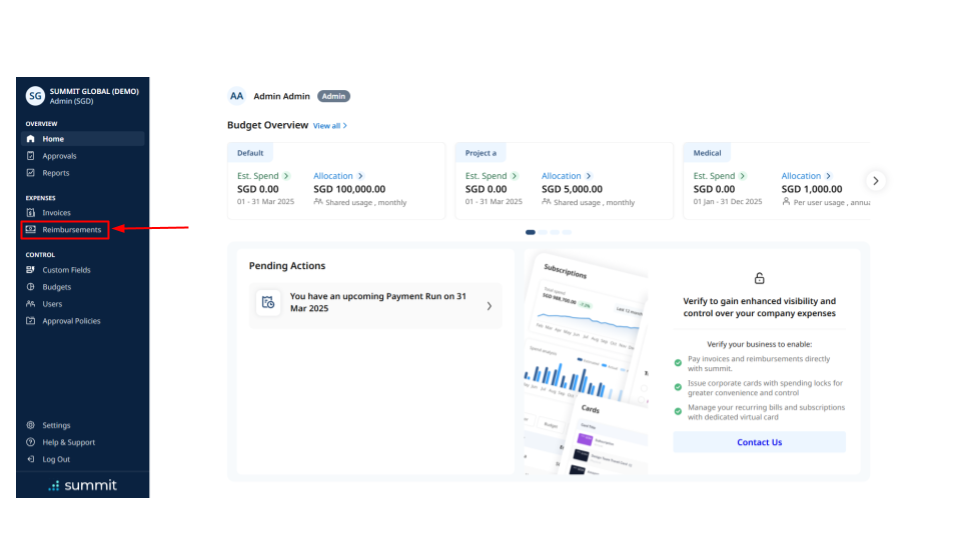The image size is (960, 540).
Task: Click SUMMIT GLOBAL (DEMO) company name
Action: [x=94, y=91]
